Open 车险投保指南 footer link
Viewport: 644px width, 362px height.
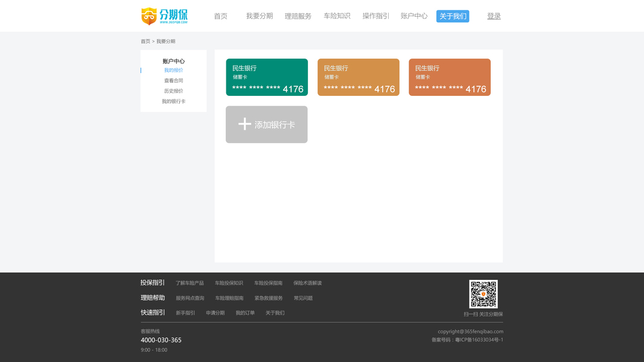pos(268,283)
